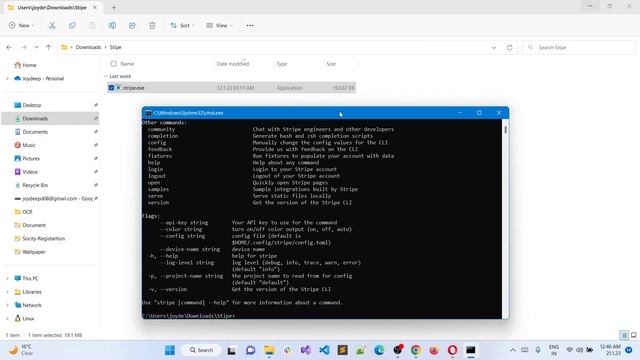
Task: Open weather widget on taskbar
Action: (x=22, y=350)
